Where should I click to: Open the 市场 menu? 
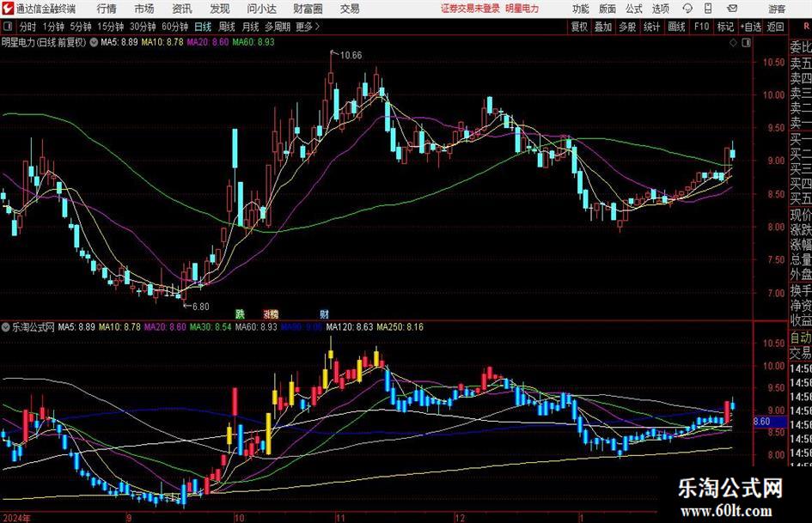click(x=144, y=9)
